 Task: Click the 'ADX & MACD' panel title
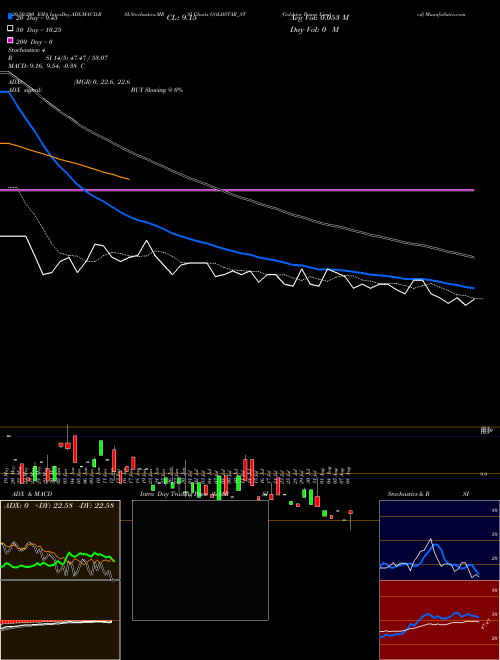pyautogui.click(x=32, y=494)
